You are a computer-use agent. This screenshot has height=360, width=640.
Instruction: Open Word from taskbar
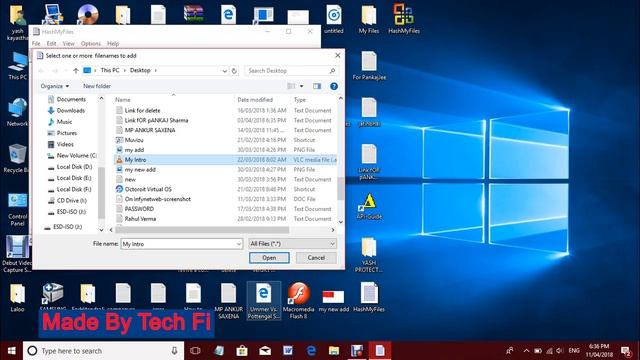[x=288, y=351]
